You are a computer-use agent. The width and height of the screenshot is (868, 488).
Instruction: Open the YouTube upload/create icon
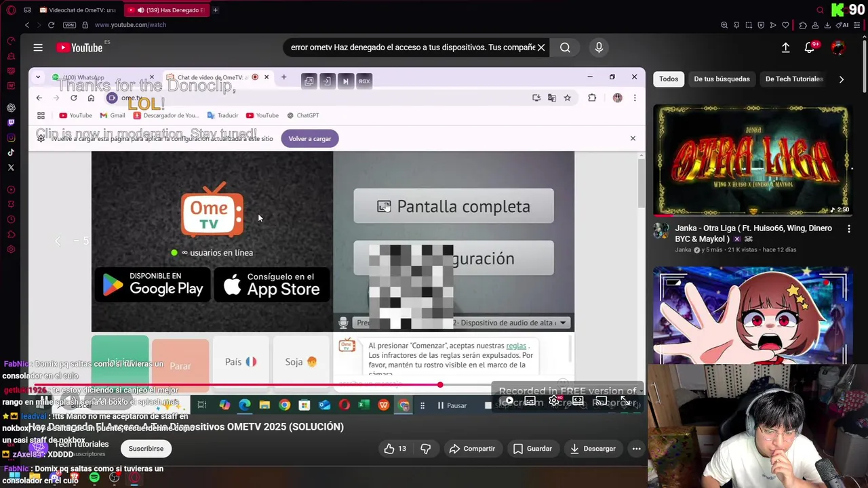click(x=785, y=47)
